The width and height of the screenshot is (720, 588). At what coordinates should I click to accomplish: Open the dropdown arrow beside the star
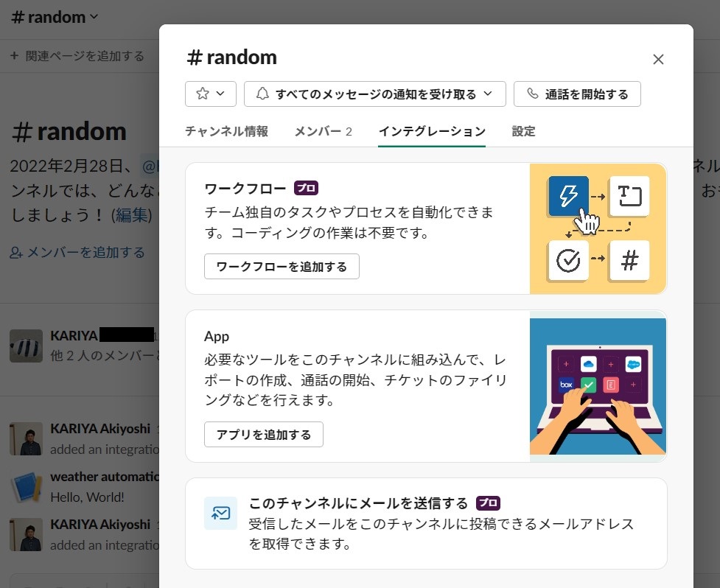click(x=220, y=94)
